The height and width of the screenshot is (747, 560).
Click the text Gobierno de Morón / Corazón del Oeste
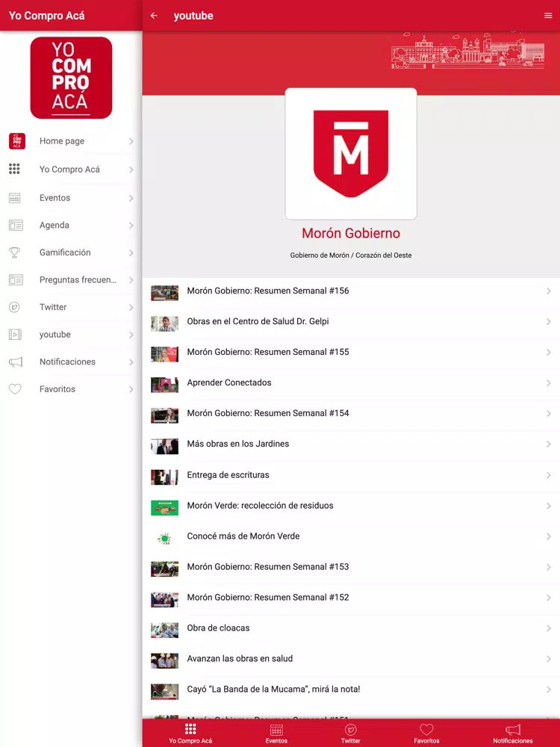click(x=351, y=255)
